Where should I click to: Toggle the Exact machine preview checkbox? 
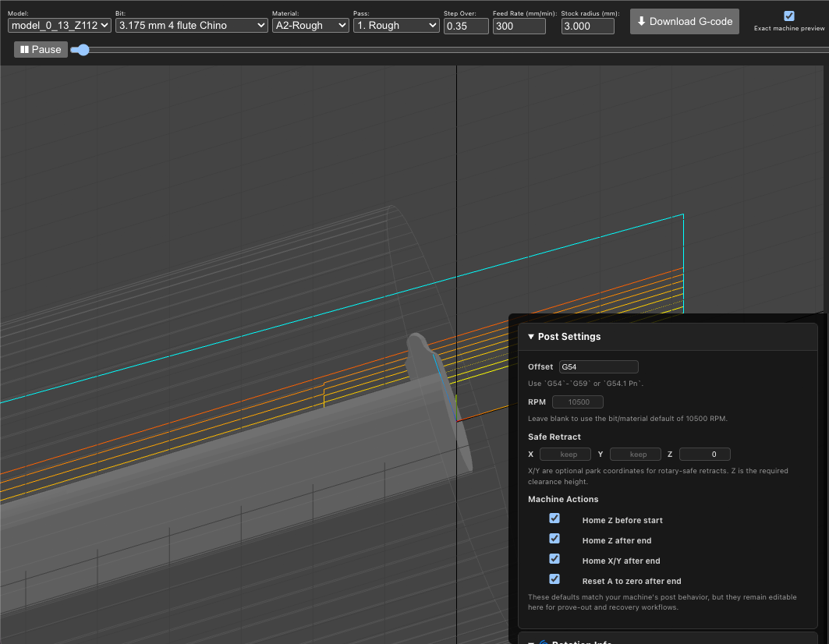click(x=789, y=16)
